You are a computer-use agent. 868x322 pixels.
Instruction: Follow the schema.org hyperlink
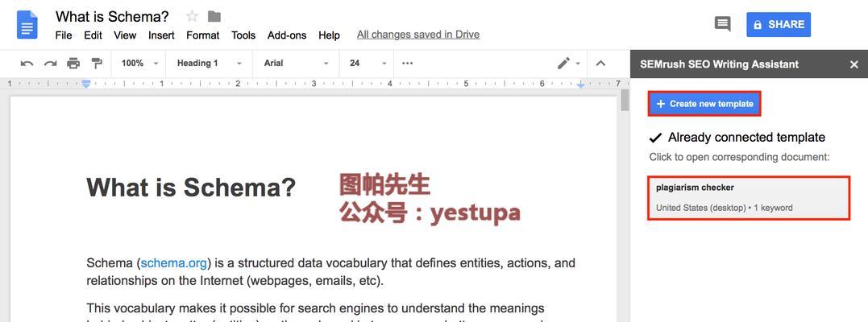[x=174, y=262]
